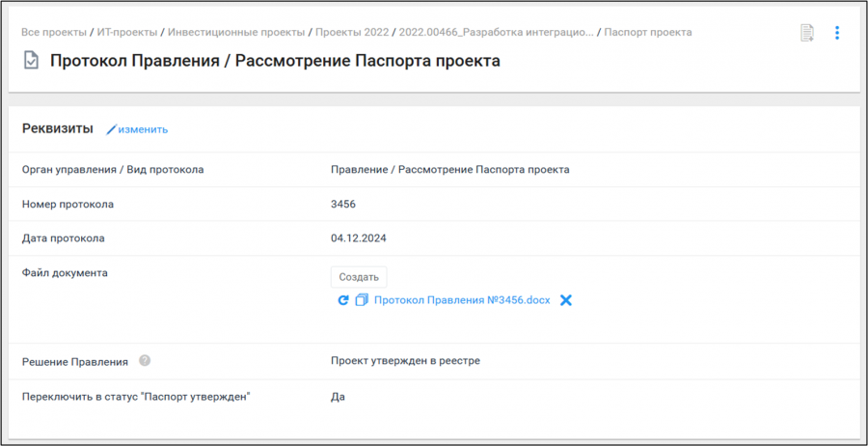
Task: Click the protocol document icon beside title
Action: point(31,61)
